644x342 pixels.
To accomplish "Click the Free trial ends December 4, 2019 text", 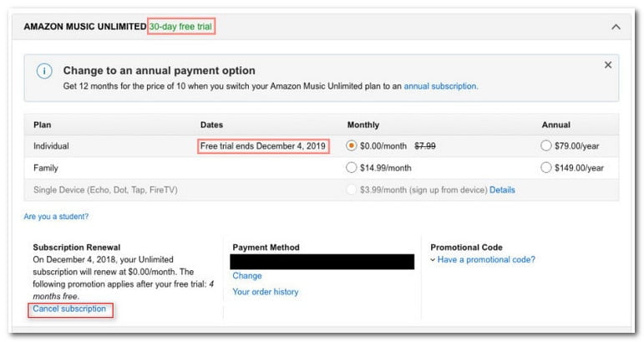I will (263, 146).
